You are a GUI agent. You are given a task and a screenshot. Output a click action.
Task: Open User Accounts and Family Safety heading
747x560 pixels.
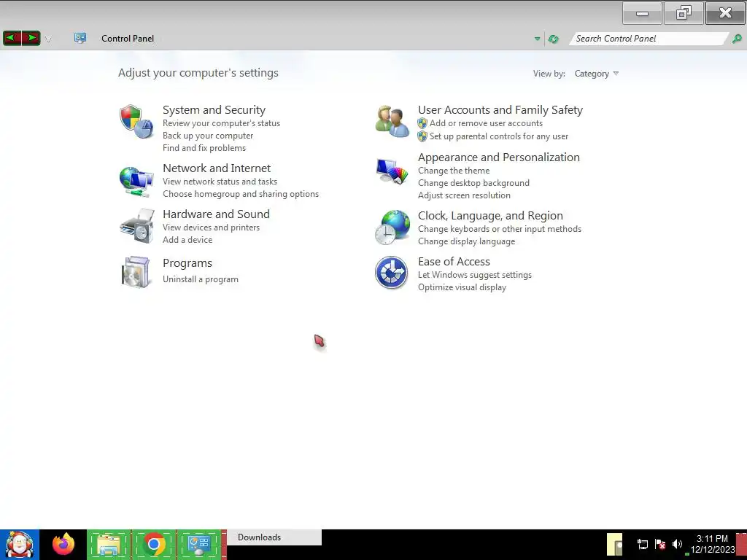coord(500,110)
